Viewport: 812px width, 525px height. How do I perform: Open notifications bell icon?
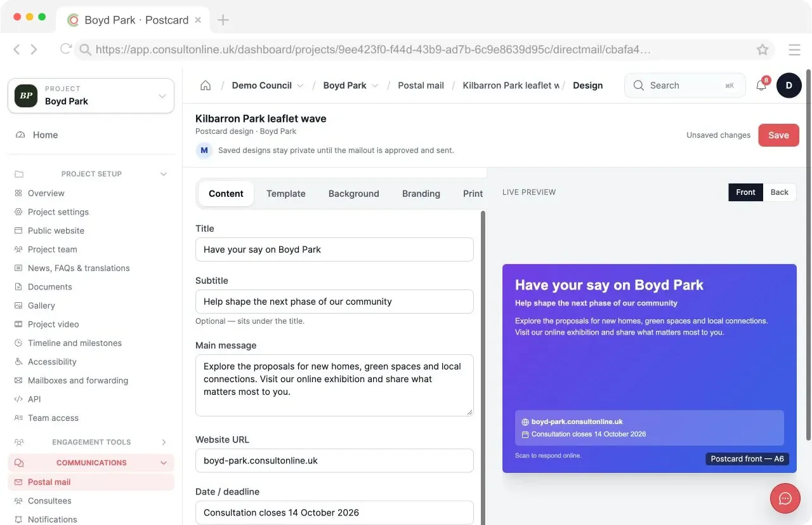coord(761,85)
